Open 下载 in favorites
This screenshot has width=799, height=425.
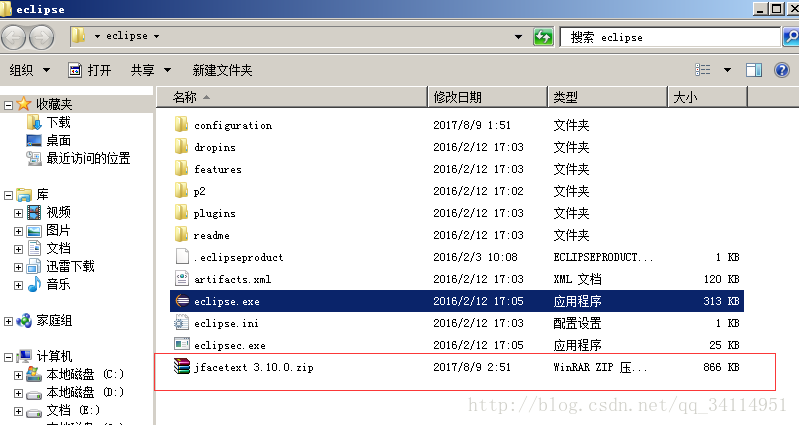[x=58, y=122]
